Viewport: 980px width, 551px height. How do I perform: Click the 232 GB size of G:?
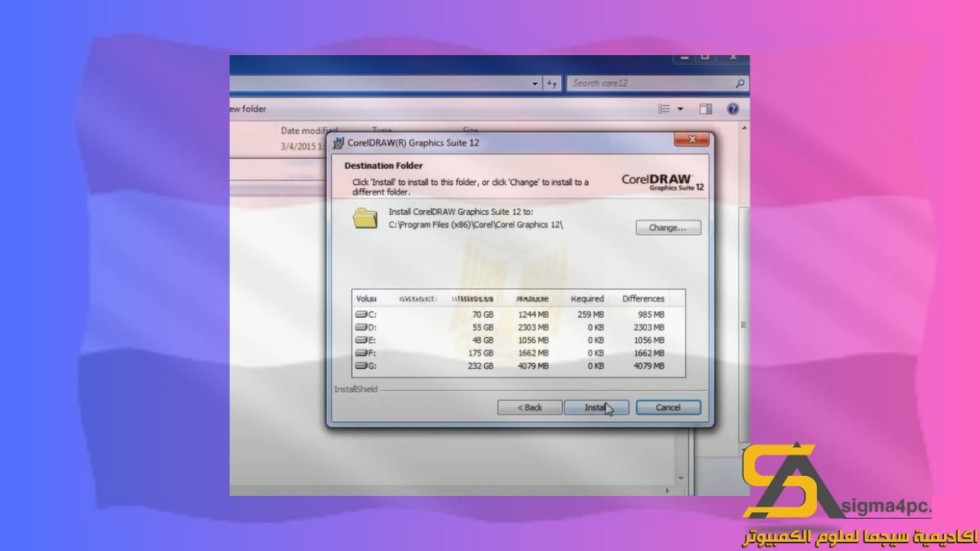click(x=482, y=366)
